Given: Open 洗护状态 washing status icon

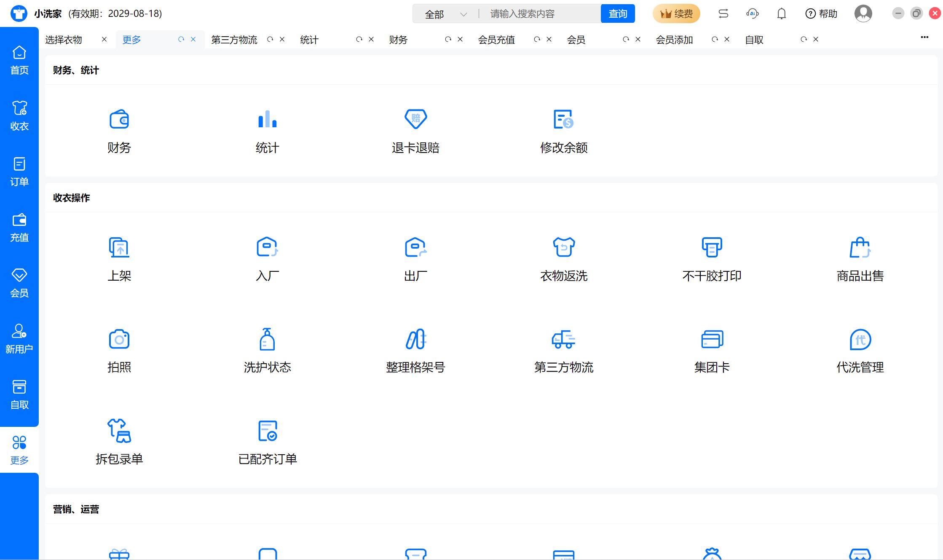Looking at the screenshot, I should (267, 339).
